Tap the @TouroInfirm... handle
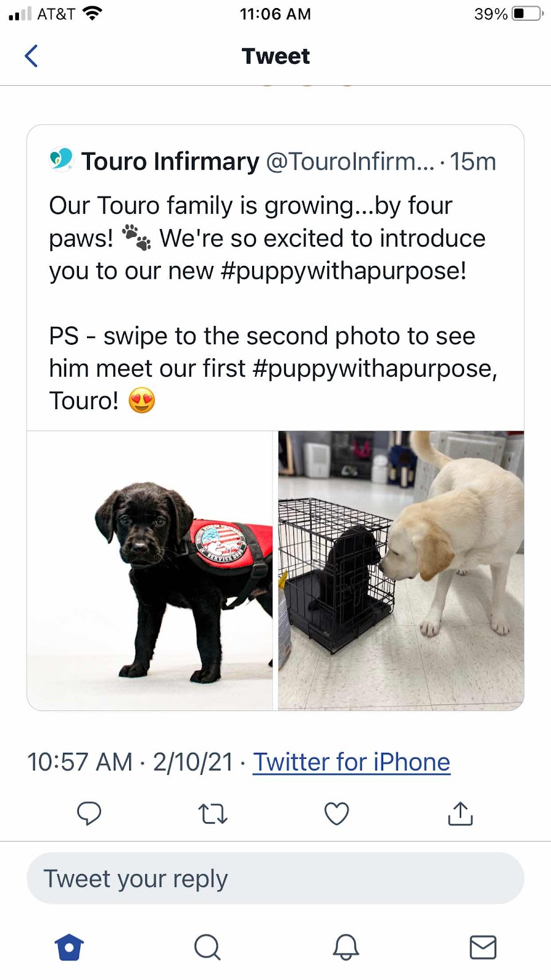Screen dimensions: 551x980 click(350, 162)
